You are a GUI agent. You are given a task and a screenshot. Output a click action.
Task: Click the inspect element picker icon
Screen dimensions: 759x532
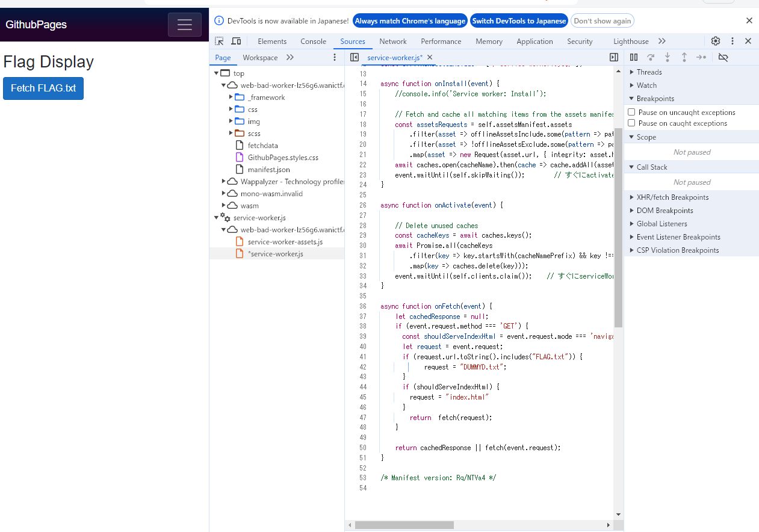click(220, 42)
